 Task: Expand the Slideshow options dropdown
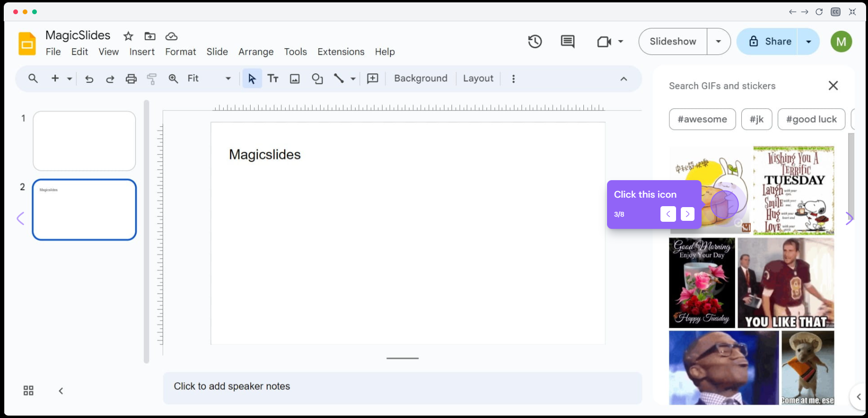click(719, 42)
